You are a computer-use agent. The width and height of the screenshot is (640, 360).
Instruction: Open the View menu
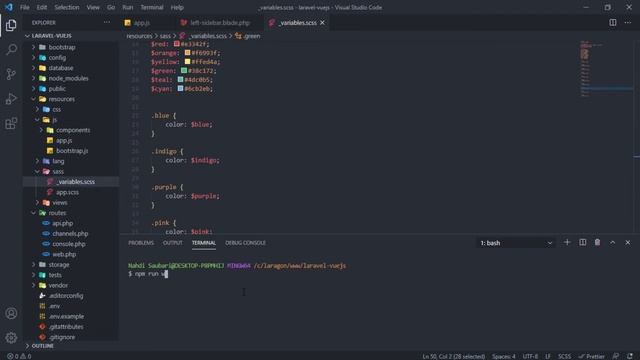pos(93,7)
